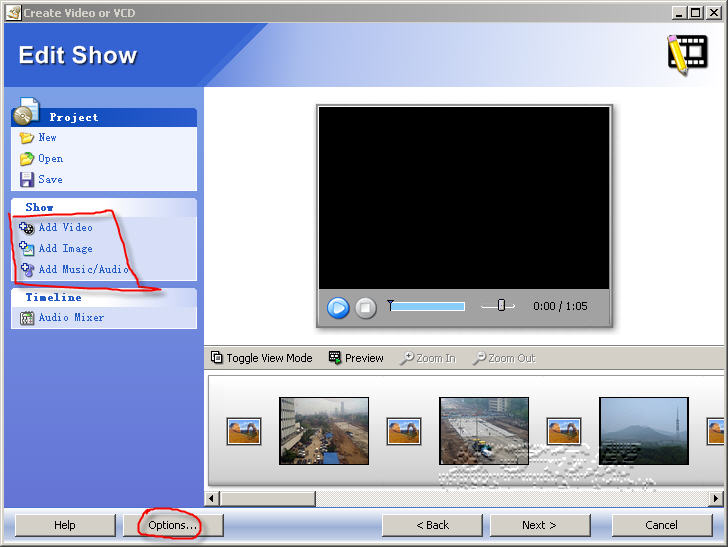
Task: Go to previous step with Back
Action: [432, 525]
